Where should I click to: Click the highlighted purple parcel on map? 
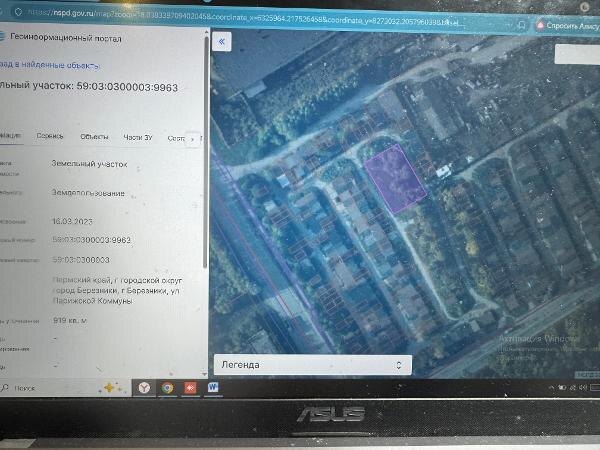tap(395, 179)
